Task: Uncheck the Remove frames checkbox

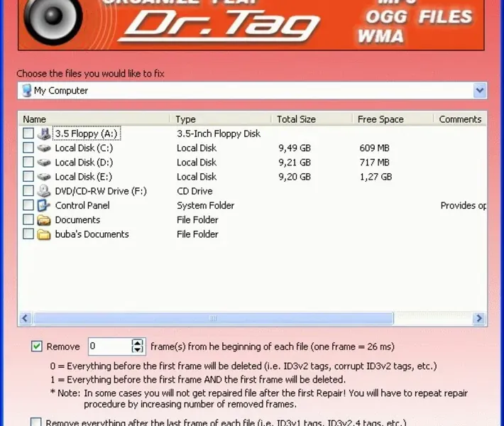Action: point(37,346)
